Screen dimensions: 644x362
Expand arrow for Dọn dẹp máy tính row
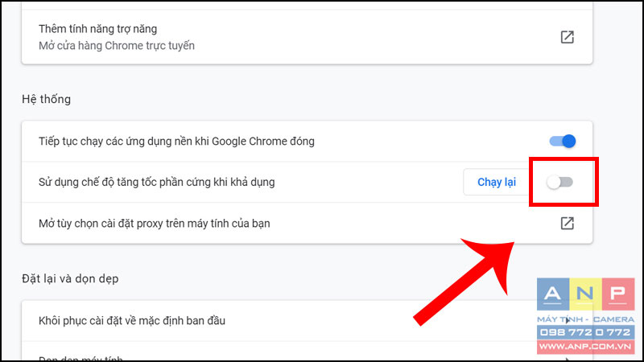coord(568,360)
